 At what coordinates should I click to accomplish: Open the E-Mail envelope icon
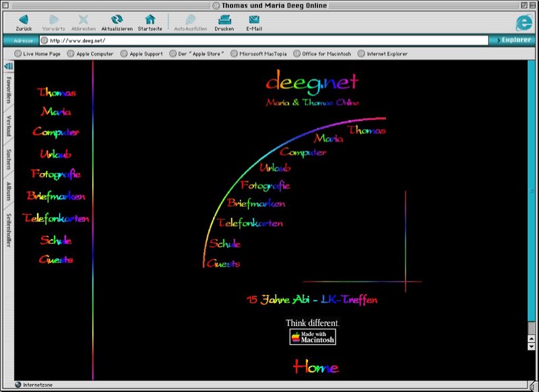254,20
